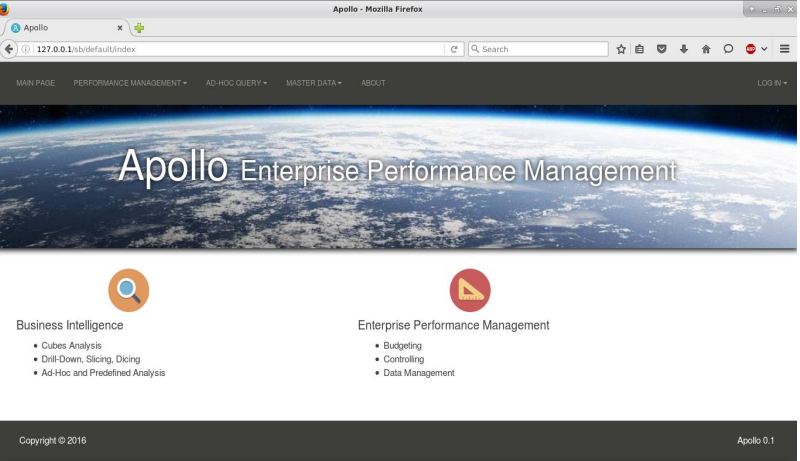Go to MAIN PAGE in navbar
The width and height of the screenshot is (800, 461).
point(35,83)
